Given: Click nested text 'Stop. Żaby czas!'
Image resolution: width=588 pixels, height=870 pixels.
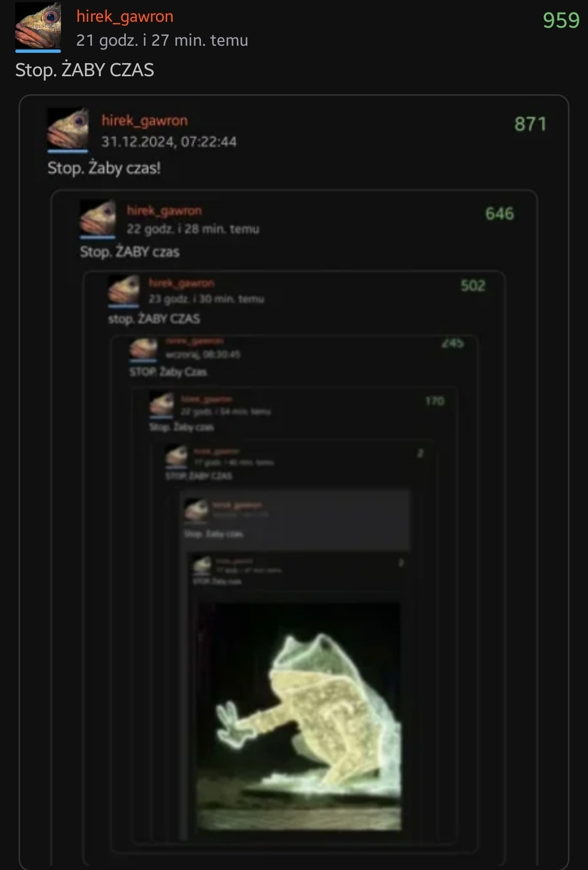Looking at the screenshot, I should [104, 168].
